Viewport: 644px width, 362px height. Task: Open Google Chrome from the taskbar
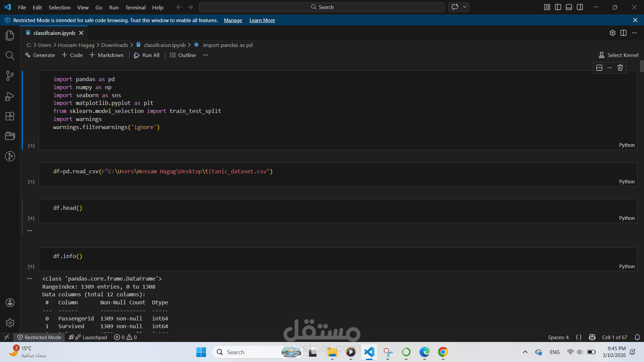(x=443, y=352)
